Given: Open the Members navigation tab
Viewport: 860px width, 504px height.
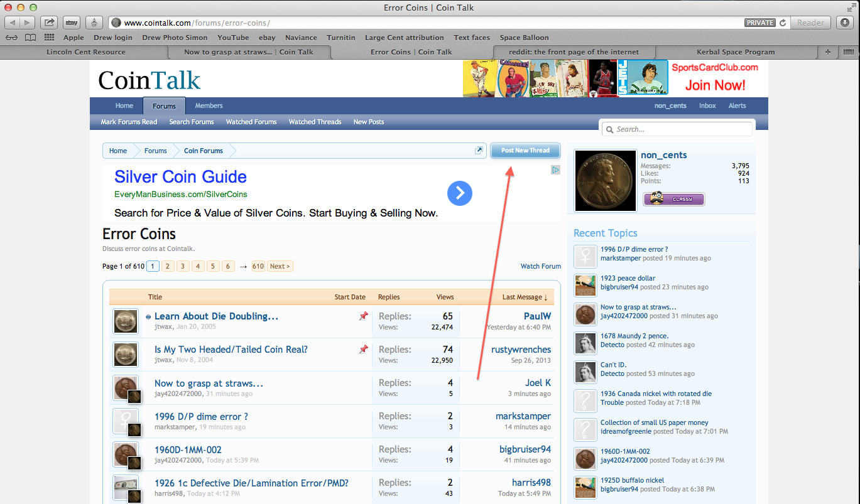Looking at the screenshot, I should [x=209, y=105].
